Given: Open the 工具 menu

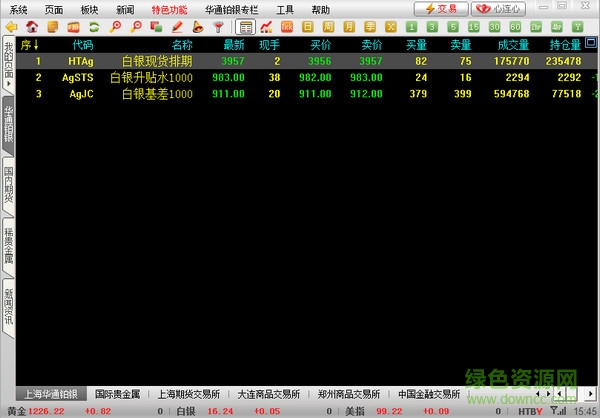Looking at the screenshot, I should point(285,10).
